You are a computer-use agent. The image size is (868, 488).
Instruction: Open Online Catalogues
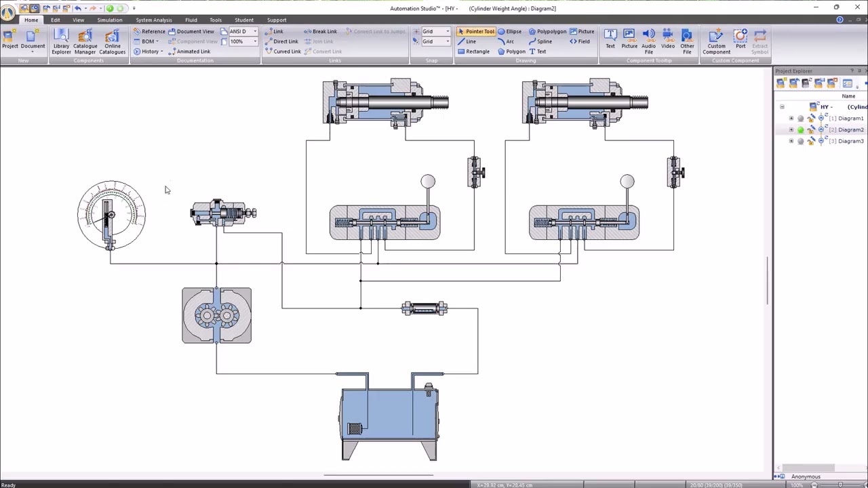coord(112,41)
